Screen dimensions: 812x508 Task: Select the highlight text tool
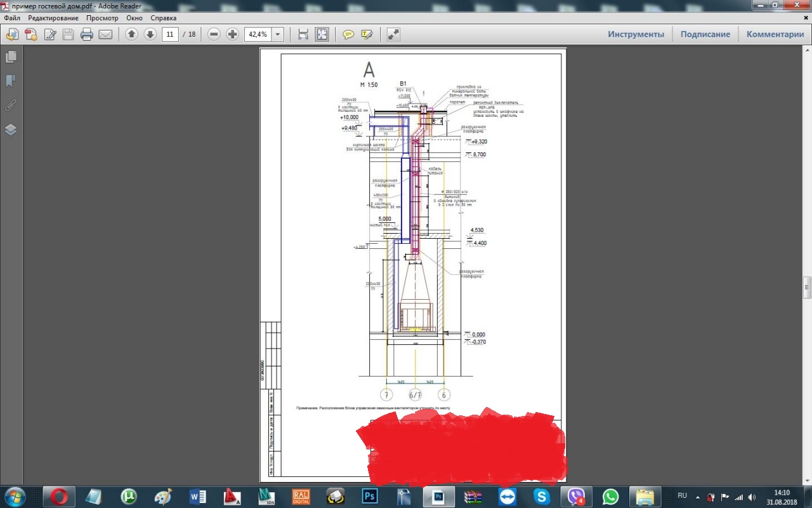(x=367, y=34)
